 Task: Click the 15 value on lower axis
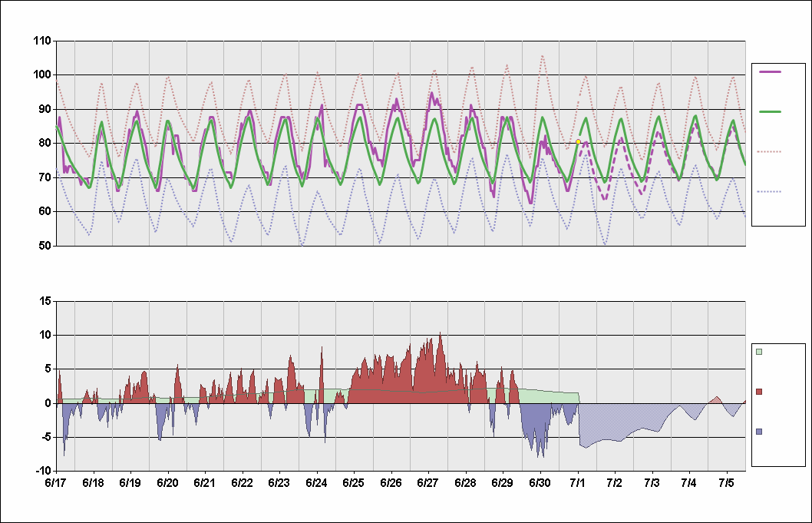click(45, 301)
